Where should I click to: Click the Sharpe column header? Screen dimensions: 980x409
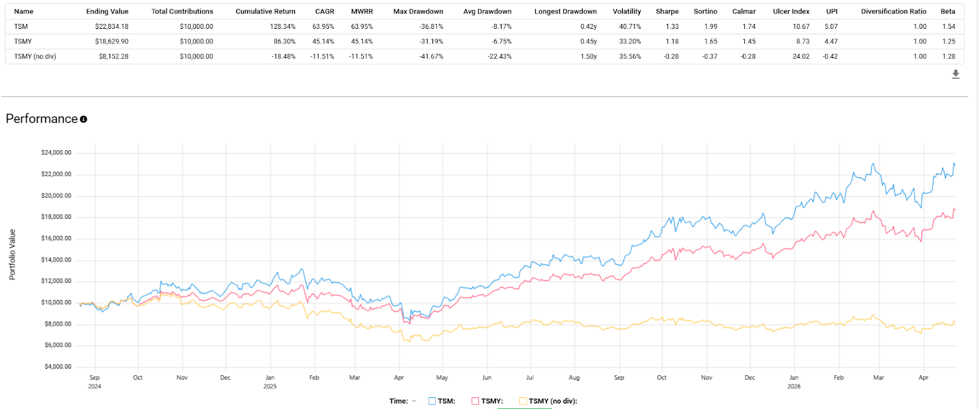(x=667, y=12)
